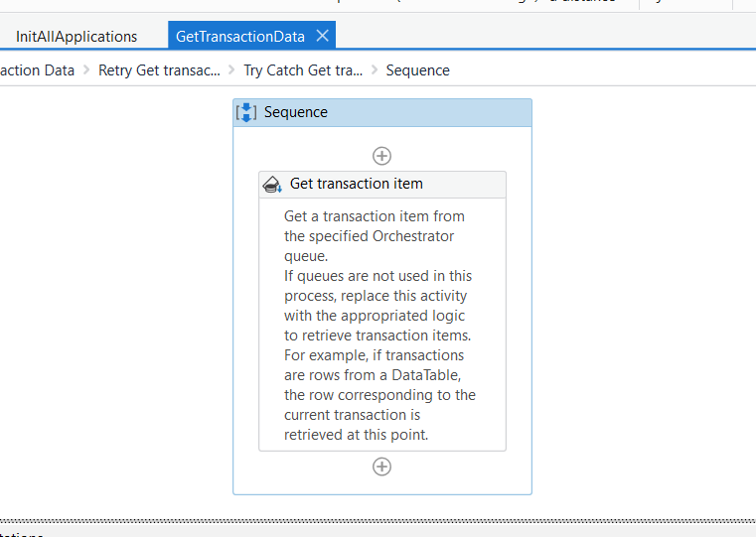The image size is (756, 537).
Task: Select the Get transaction item title
Action: 356,184
